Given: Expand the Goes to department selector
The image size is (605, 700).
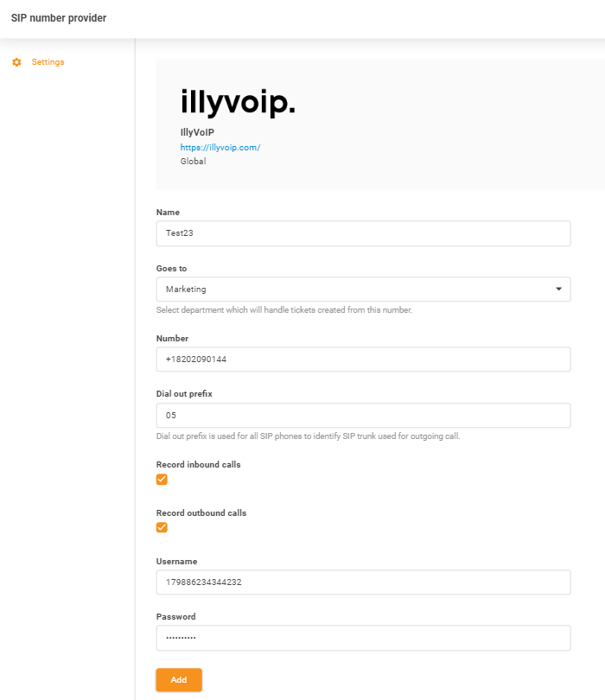Looking at the screenshot, I should (558, 289).
